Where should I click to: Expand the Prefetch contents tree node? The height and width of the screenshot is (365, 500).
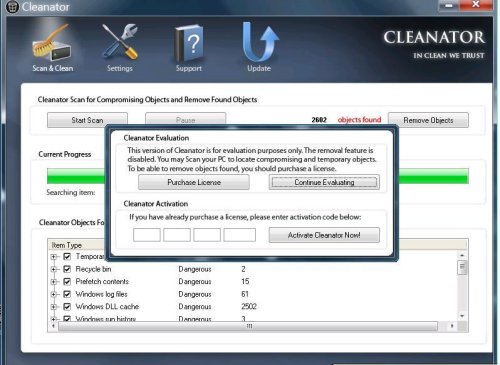point(54,282)
